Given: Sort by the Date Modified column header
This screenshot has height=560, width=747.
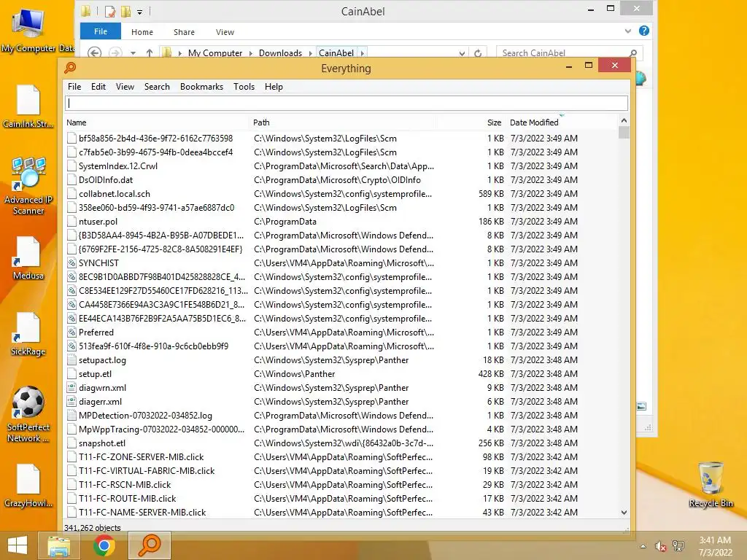Looking at the screenshot, I should click(x=562, y=122).
